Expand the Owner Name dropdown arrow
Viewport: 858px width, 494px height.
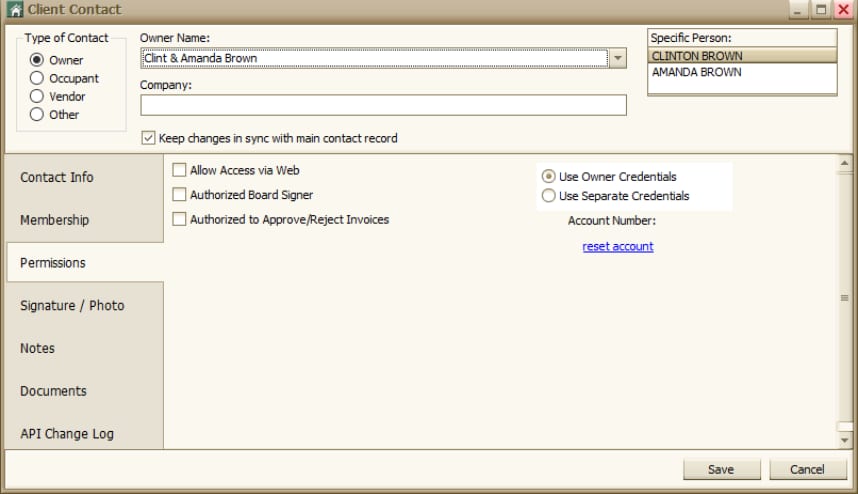pyautogui.click(x=618, y=58)
